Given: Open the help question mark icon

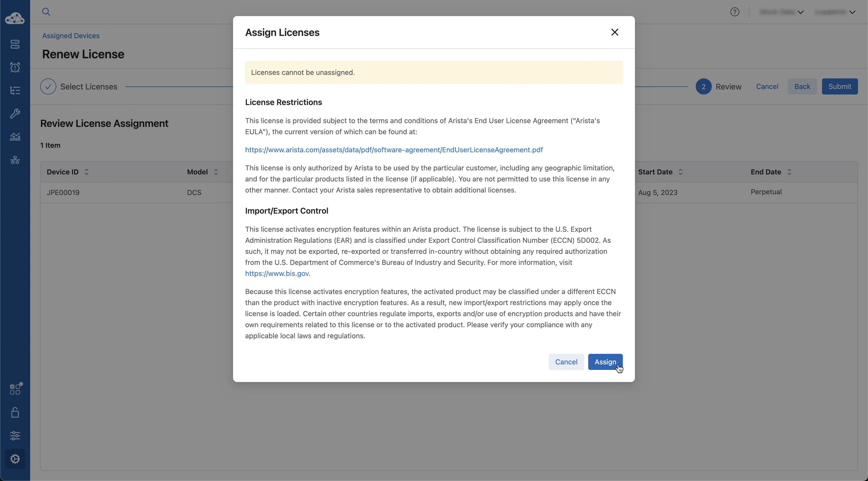Looking at the screenshot, I should pos(735,12).
